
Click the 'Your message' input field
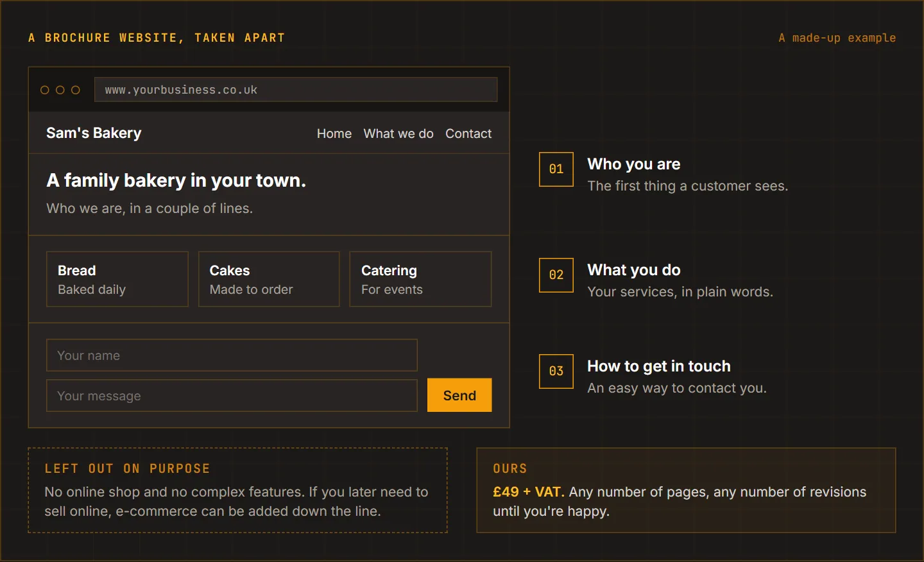coord(232,396)
